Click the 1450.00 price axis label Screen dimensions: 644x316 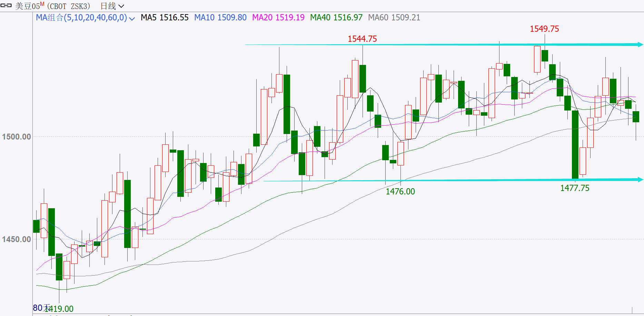tap(16, 239)
